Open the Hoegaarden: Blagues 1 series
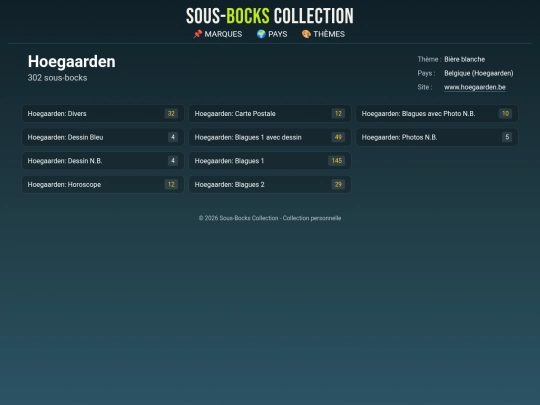The height and width of the screenshot is (405, 540). [270, 161]
